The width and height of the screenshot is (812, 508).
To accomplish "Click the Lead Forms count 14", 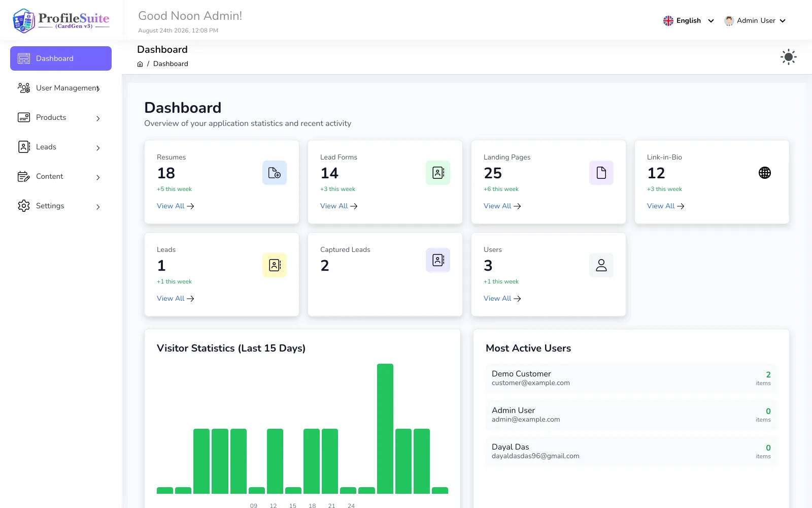I will (x=329, y=173).
